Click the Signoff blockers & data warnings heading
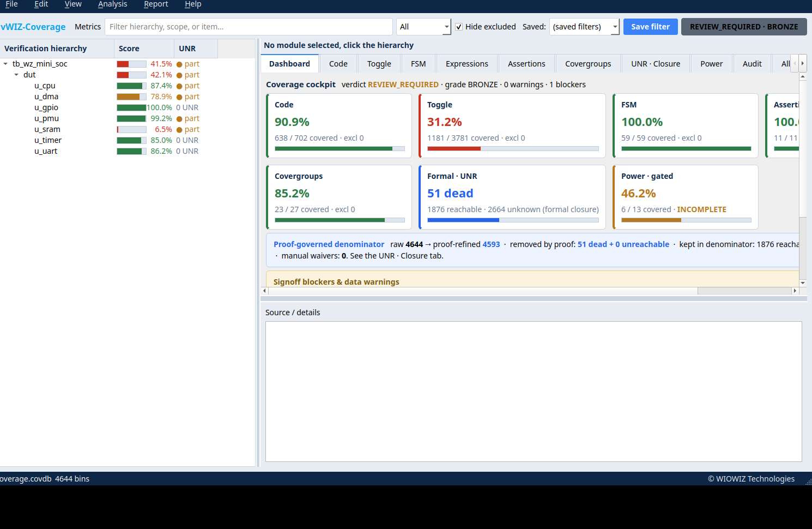This screenshot has width=812, height=529. 336,282
